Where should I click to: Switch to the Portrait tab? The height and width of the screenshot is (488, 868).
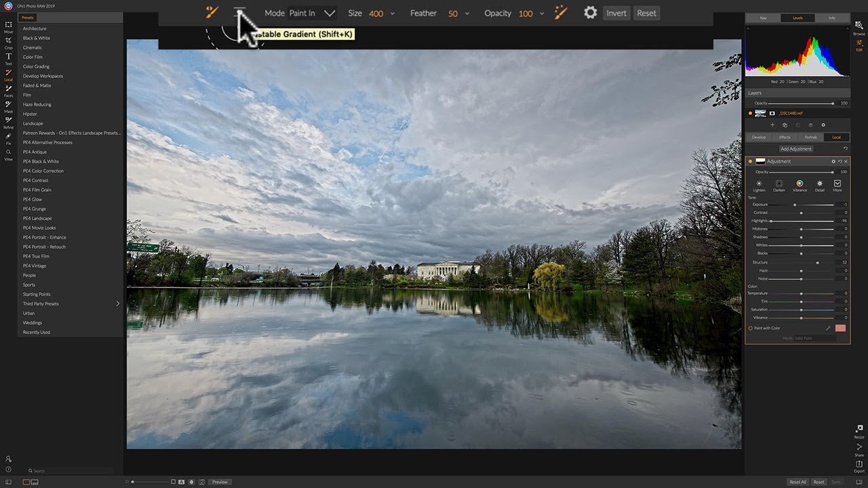point(810,137)
